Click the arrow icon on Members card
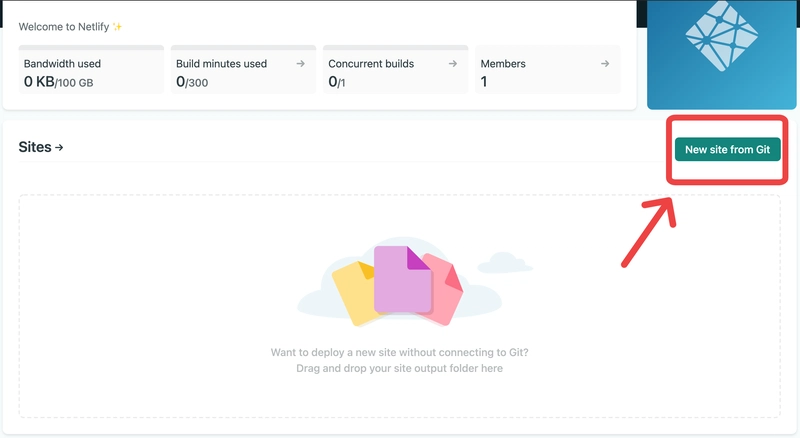Viewport: 800px width, 438px height. coord(605,64)
